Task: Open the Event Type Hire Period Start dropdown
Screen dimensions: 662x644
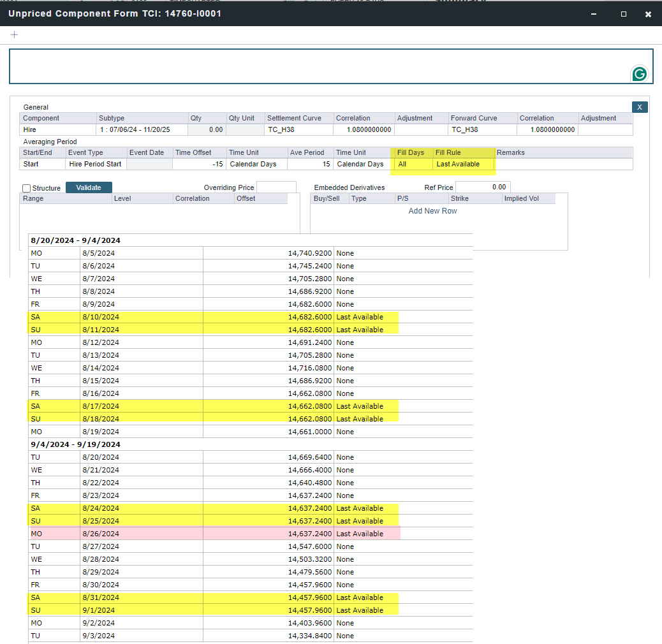Action: tap(96, 165)
